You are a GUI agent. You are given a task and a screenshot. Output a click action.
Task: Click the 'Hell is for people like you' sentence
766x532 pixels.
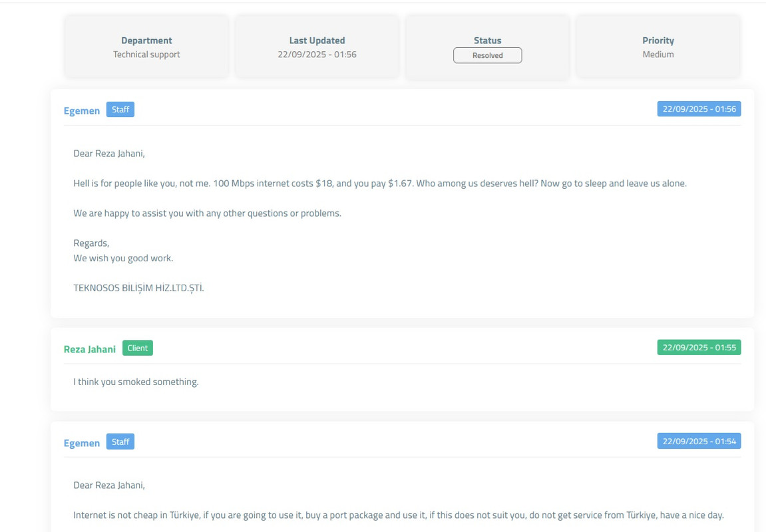(380, 184)
